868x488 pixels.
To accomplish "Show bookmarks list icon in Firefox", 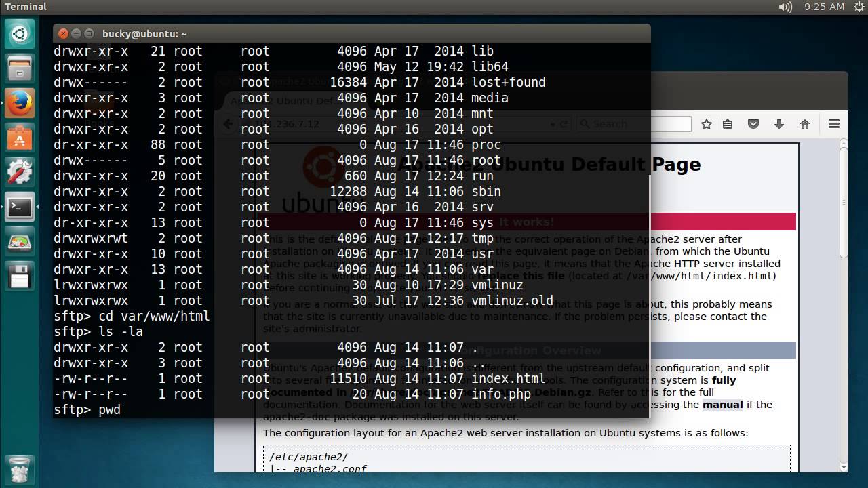I will pyautogui.click(x=728, y=124).
